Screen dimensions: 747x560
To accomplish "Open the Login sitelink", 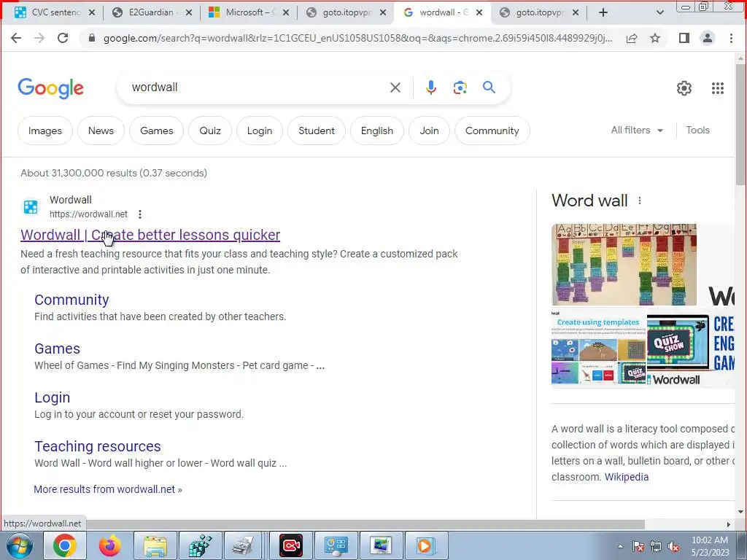I will 52,397.
